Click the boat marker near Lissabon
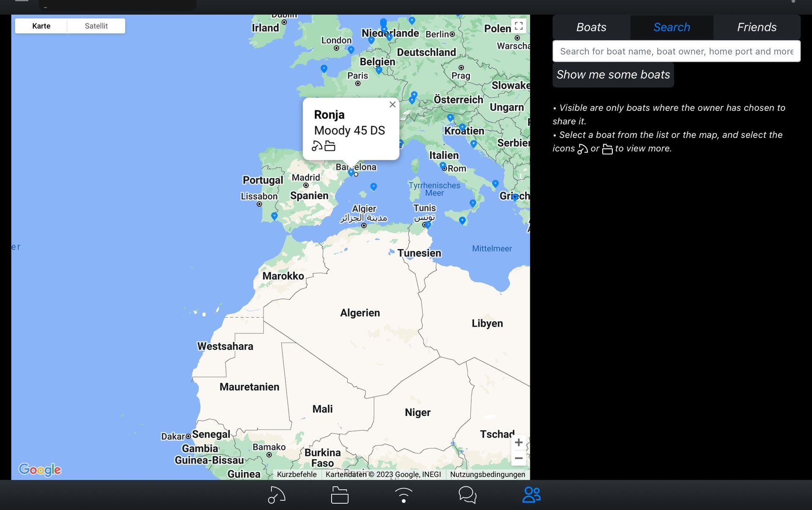 coord(274,216)
